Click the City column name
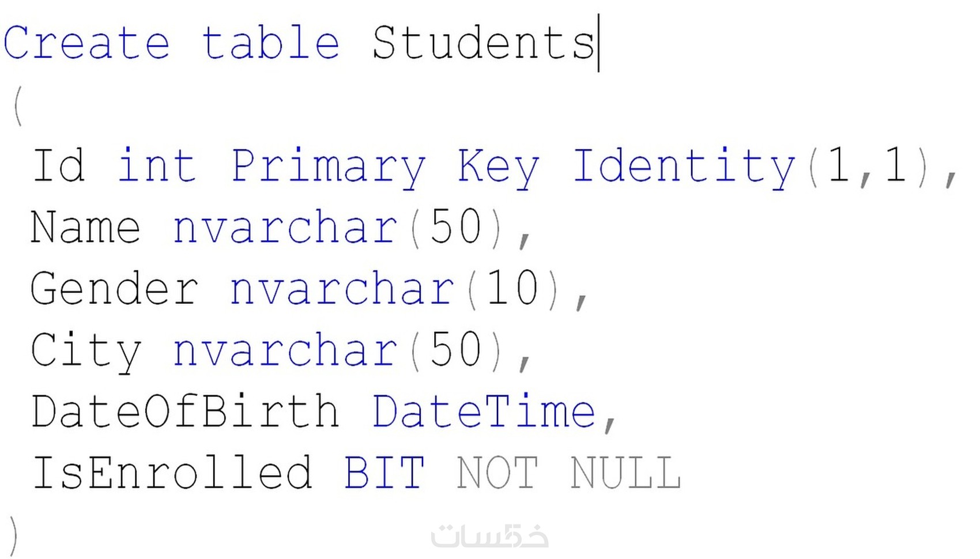 coord(86,350)
